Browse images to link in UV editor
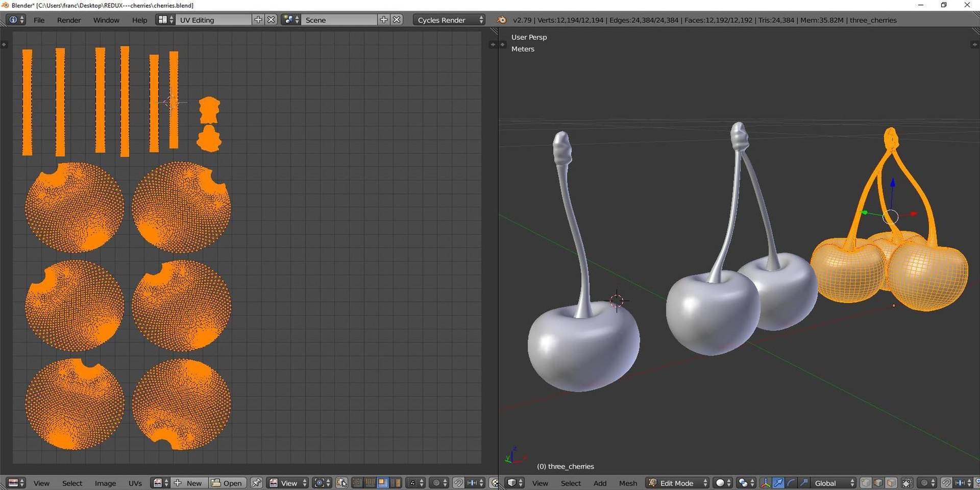This screenshot has width=980, height=490. click(161, 483)
